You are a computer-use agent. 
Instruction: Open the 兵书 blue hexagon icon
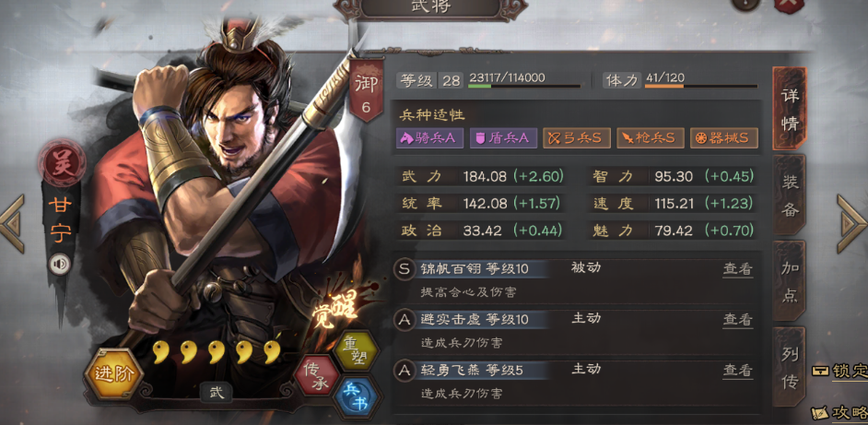(x=356, y=397)
